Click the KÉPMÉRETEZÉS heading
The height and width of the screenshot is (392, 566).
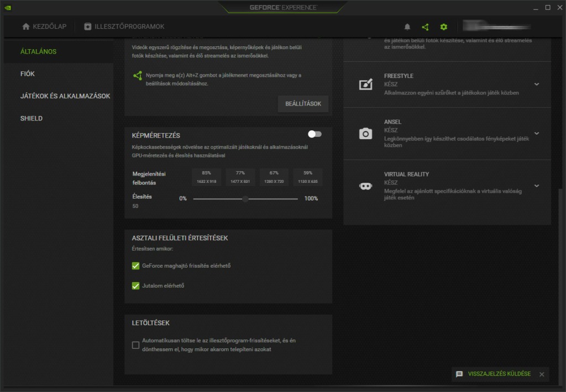pyautogui.click(x=156, y=136)
